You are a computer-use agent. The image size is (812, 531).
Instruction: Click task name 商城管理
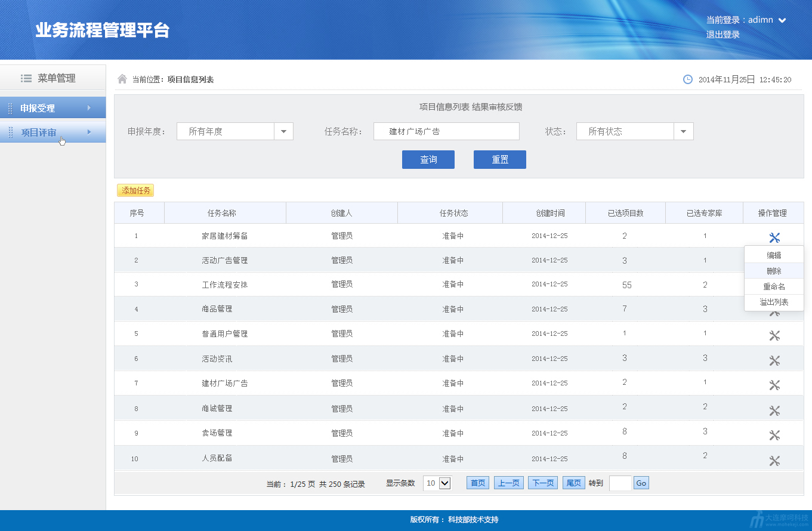(217, 409)
